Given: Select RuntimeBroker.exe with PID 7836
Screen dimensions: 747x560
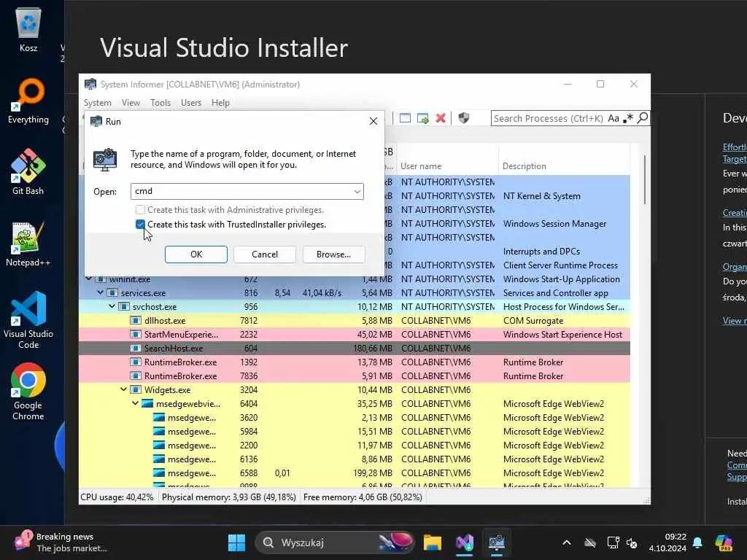Looking at the screenshot, I should (355, 376).
